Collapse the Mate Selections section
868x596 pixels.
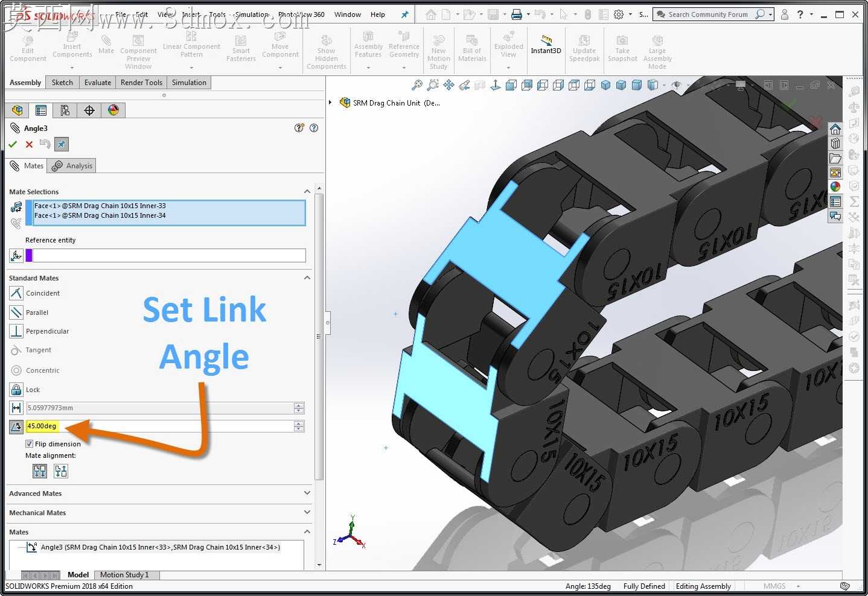[307, 191]
